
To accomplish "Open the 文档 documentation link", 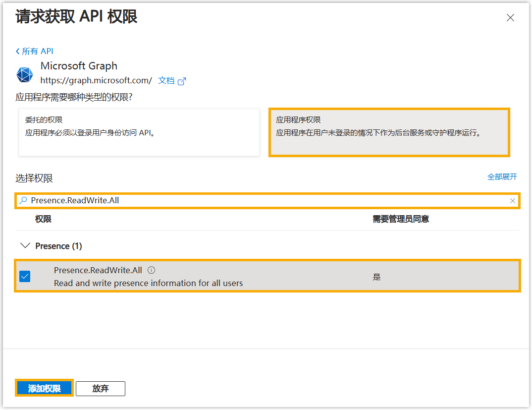I will (166, 80).
